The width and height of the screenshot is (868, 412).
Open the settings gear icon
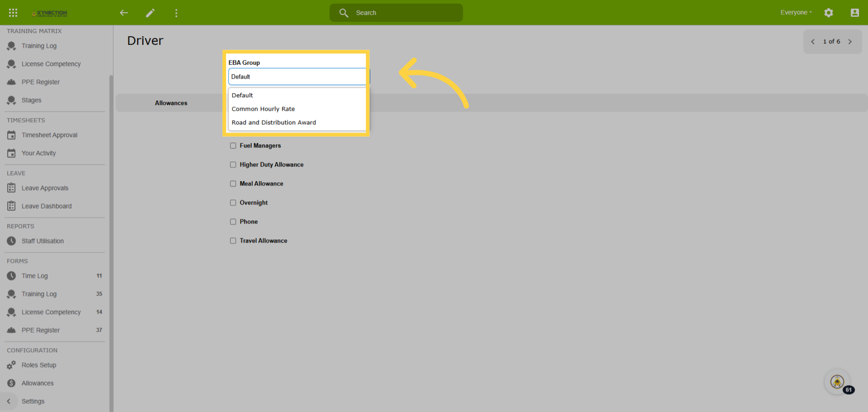click(829, 13)
